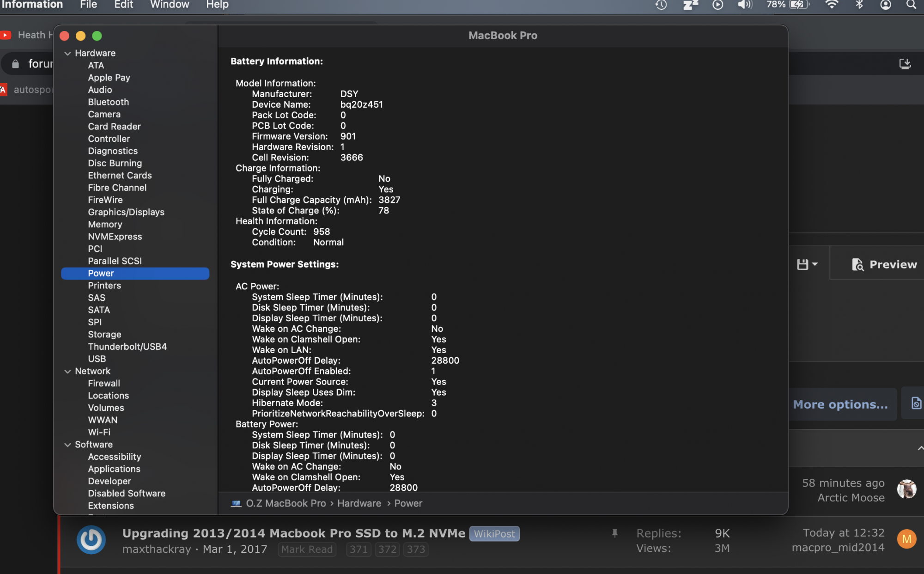Open the Upgrading 2013/2014 Macbook Pro SSD thread
This screenshot has width=924, height=574.
(293, 533)
